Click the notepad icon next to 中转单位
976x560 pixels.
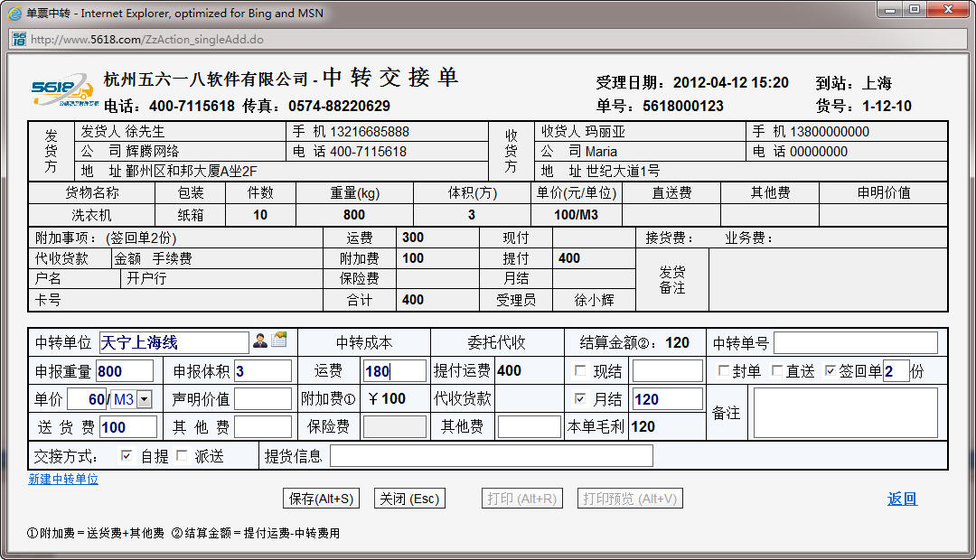pyautogui.click(x=279, y=340)
